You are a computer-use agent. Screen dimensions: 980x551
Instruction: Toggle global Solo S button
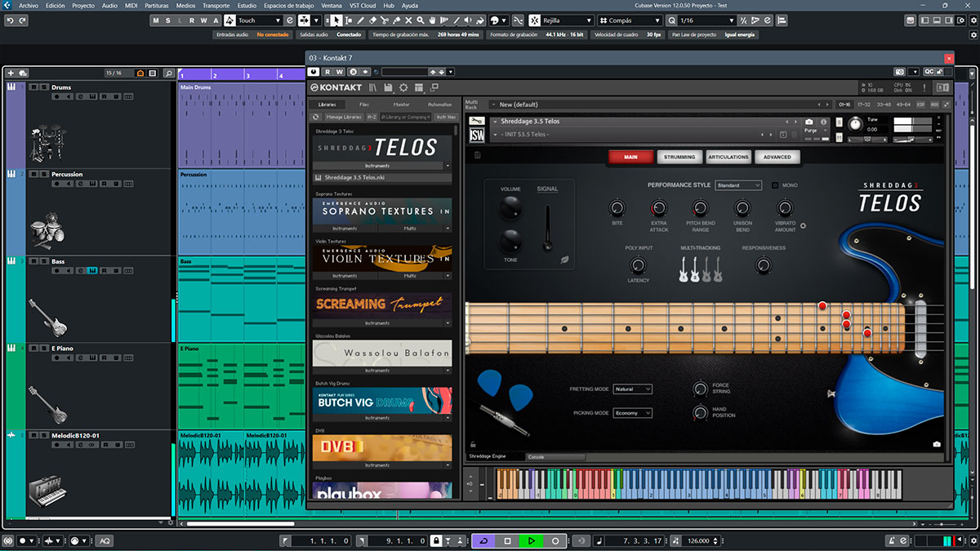pos(167,20)
